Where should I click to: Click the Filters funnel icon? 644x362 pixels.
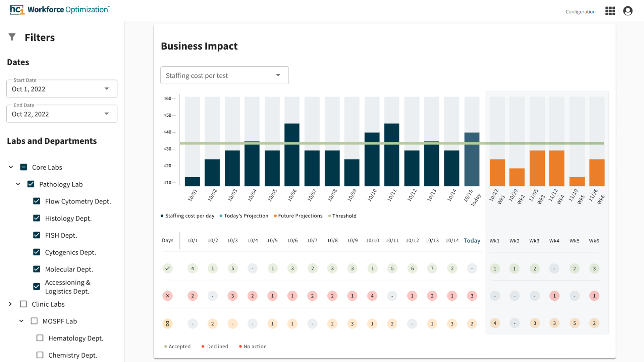pyautogui.click(x=12, y=37)
